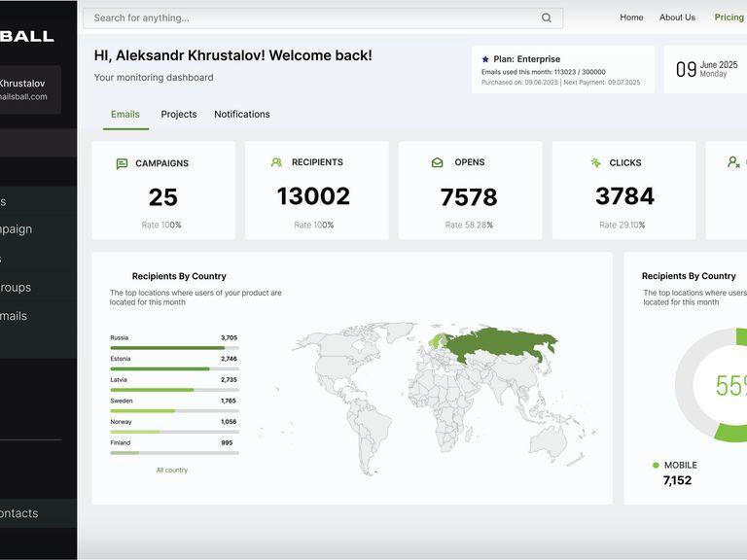The width and height of the screenshot is (747, 560).
Task: Click the unsubscribed user icon on last card
Action: [733, 162]
